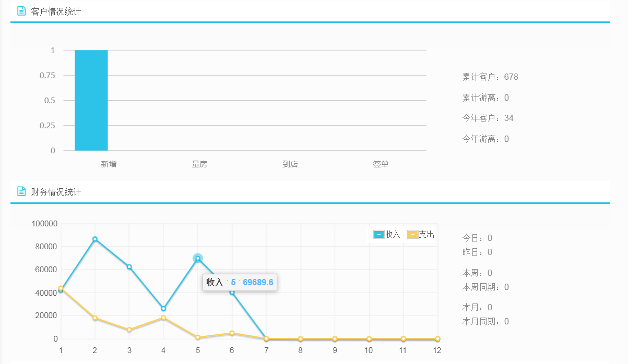Click the 今年客户：34 statistic text
The image size is (628, 364).
[x=487, y=118]
